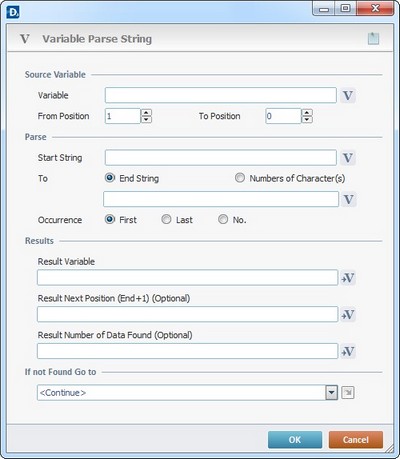
Task: Click OK to confirm settings
Action: (x=295, y=440)
